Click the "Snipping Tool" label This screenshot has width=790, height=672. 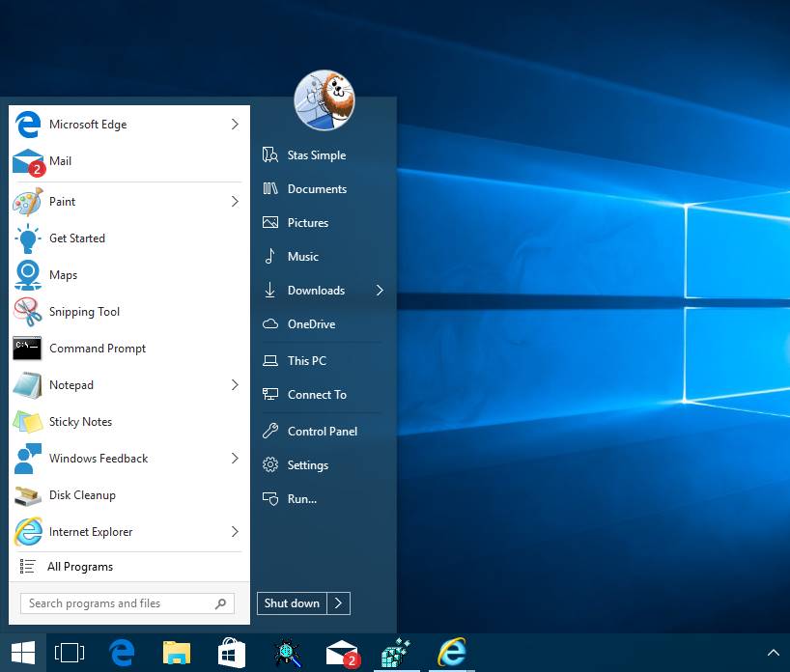tap(84, 312)
